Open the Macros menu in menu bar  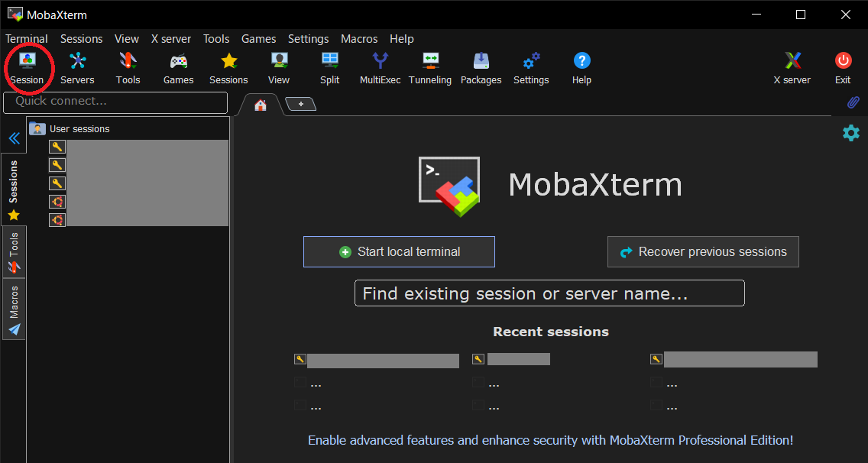[359, 39]
